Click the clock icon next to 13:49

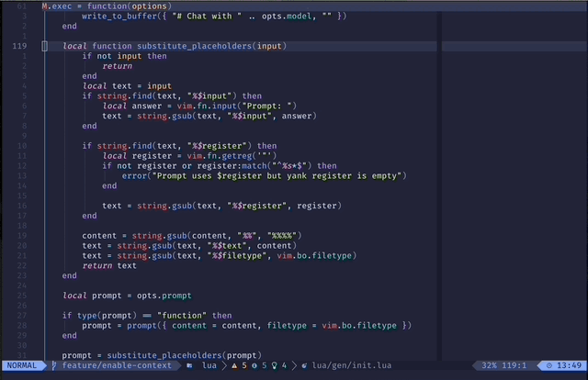pyautogui.click(x=550, y=365)
